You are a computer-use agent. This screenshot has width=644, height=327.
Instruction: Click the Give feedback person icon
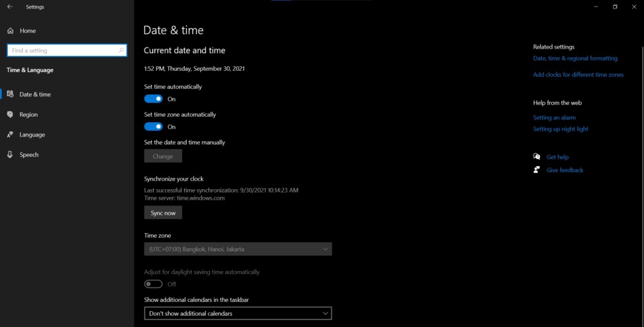[536, 169]
